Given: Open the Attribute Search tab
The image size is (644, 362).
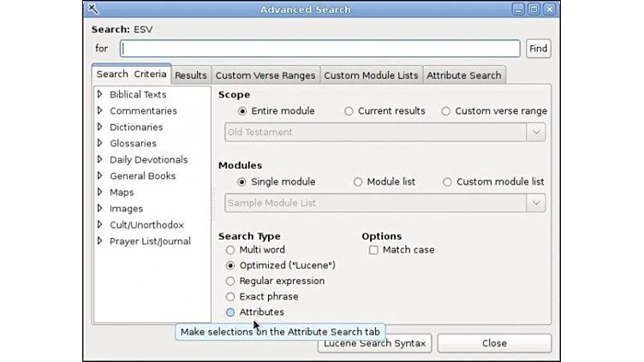Looking at the screenshot, I should [463, 75].
